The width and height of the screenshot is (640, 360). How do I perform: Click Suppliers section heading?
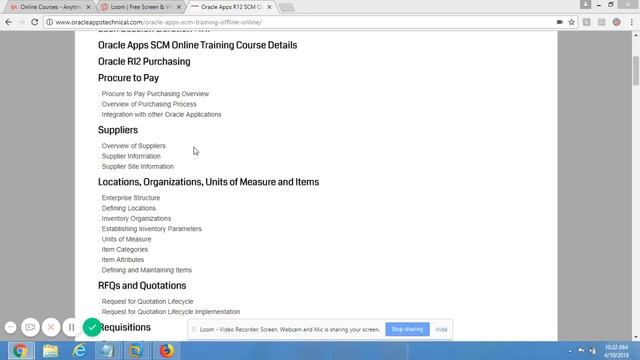pyautogui.click(x=118, y=130)
